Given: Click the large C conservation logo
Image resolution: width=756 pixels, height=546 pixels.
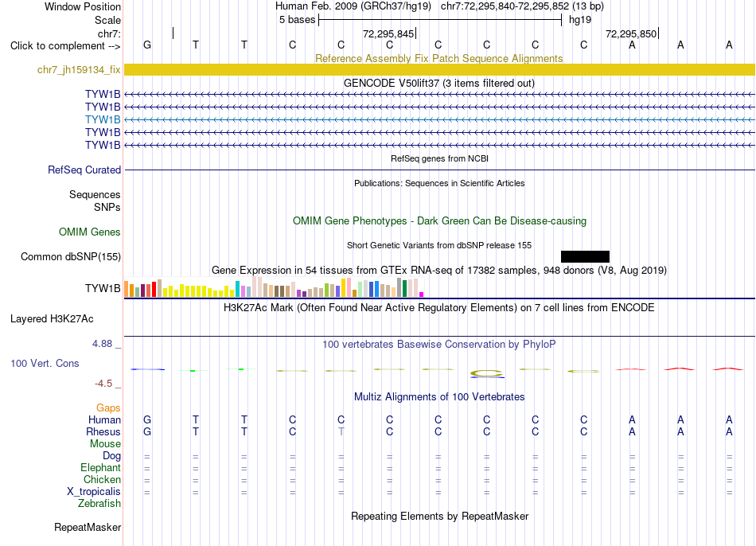Looking at the screenshot, I should [x=487, y=373].
